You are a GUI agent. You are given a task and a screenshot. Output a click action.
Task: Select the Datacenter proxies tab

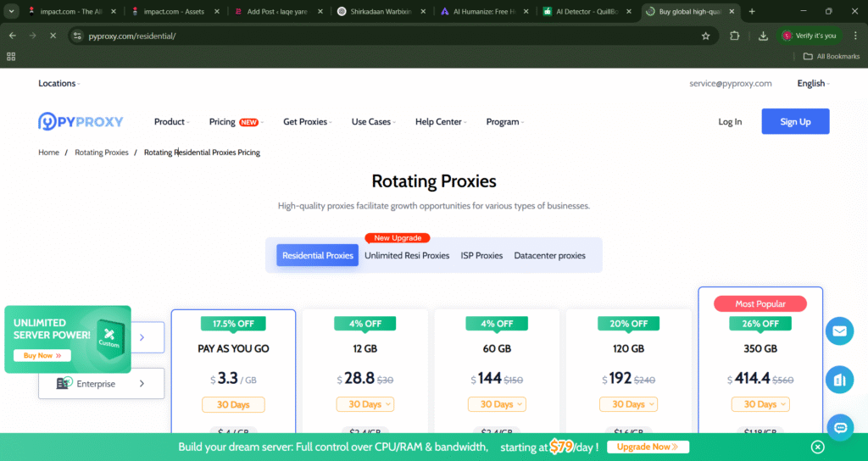(549, 255)
